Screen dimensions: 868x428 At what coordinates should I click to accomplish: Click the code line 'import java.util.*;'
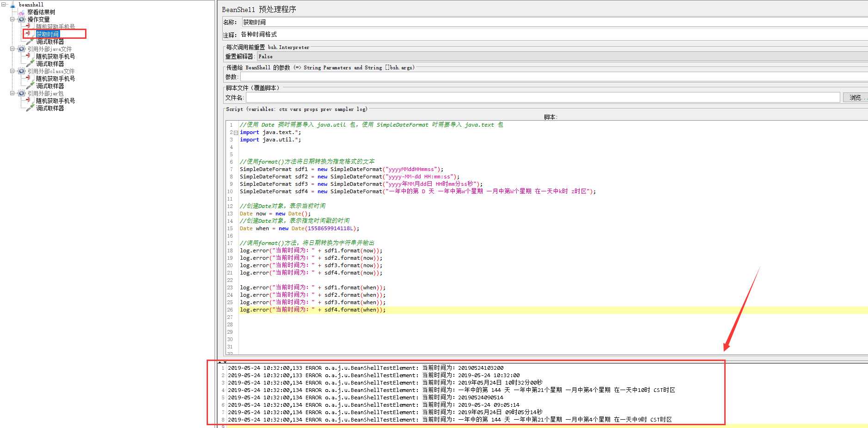coord(270,140)
